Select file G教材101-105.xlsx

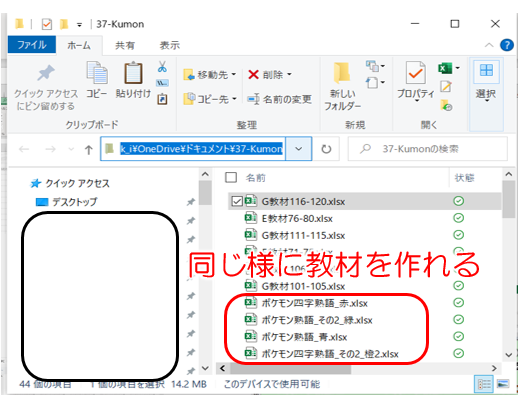303,286
